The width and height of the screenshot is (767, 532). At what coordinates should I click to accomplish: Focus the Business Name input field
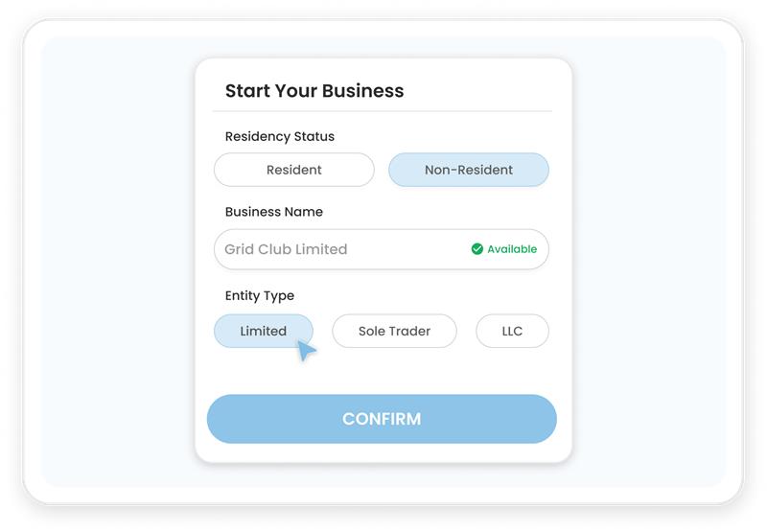point(381,249)
